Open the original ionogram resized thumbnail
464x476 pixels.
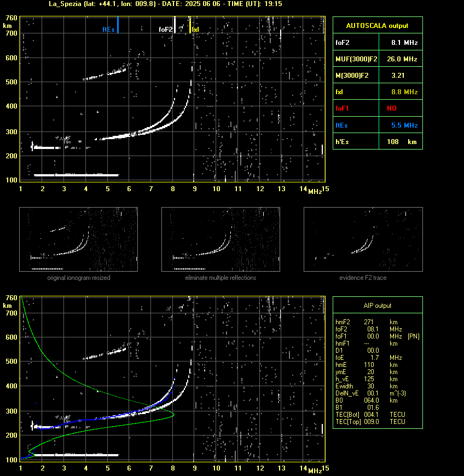coord(79,239)
